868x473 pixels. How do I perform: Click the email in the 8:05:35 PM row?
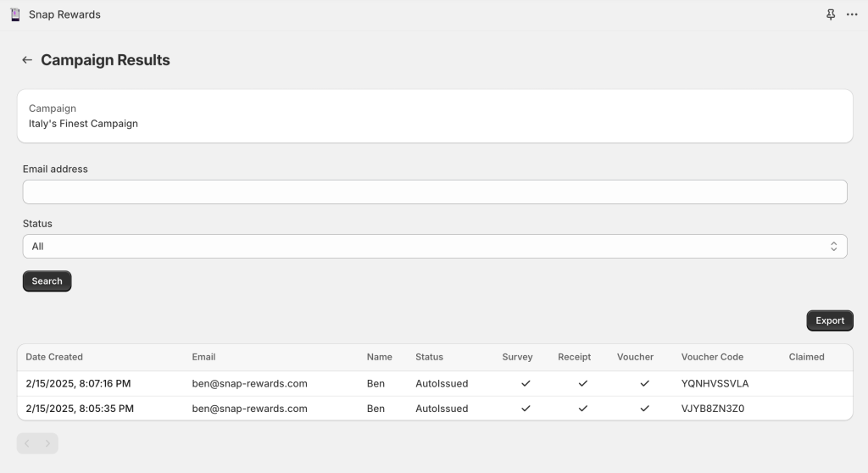(x=249, y=409)
